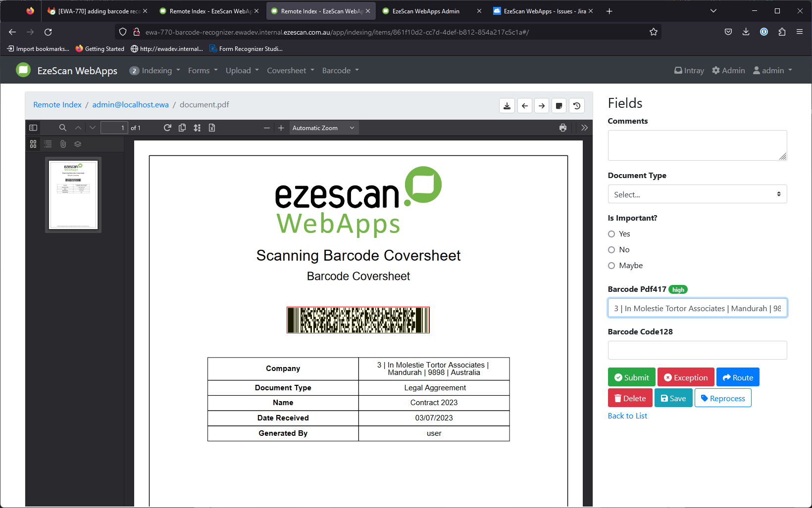This screenshot has width=812, height=508.
Task: Download the document using the download icon
Action: [x=507, y=106]
